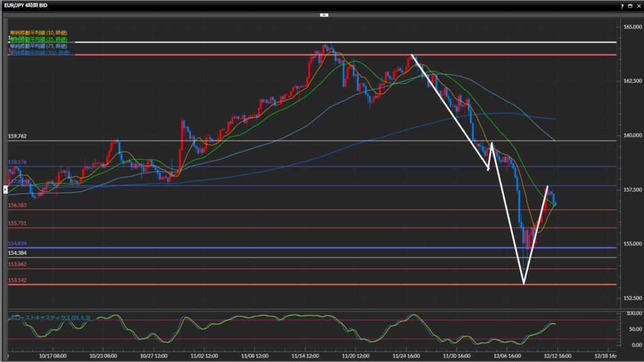This screenshot has height=362, width=644.
Task: Expand the top toolbar dropdown arrow
Action: pos(323,14)
